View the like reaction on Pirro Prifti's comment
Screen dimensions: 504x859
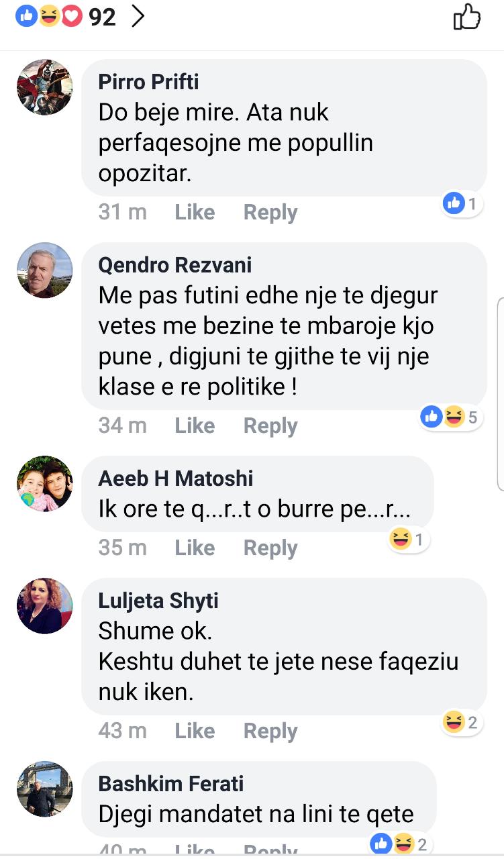[462, 203]
